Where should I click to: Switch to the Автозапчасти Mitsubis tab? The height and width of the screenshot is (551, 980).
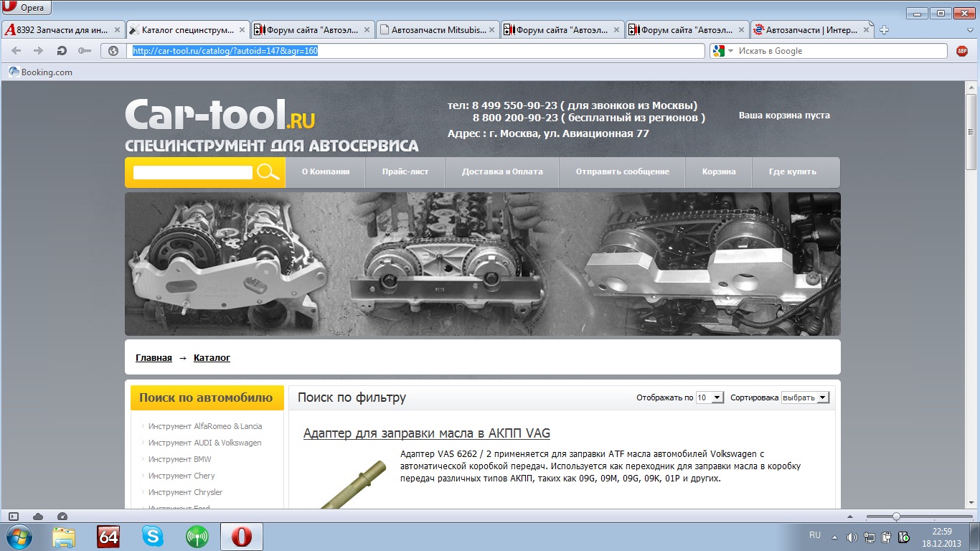click(438, 30)
